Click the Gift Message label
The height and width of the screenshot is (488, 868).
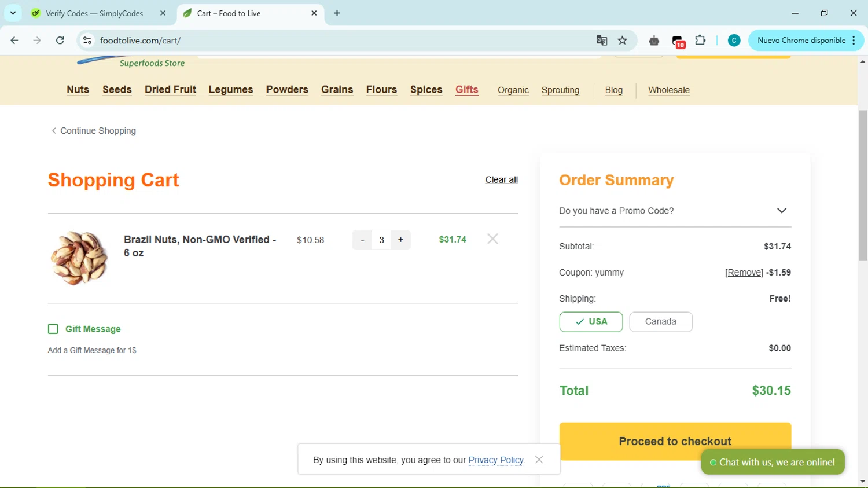tap(93, 329)
